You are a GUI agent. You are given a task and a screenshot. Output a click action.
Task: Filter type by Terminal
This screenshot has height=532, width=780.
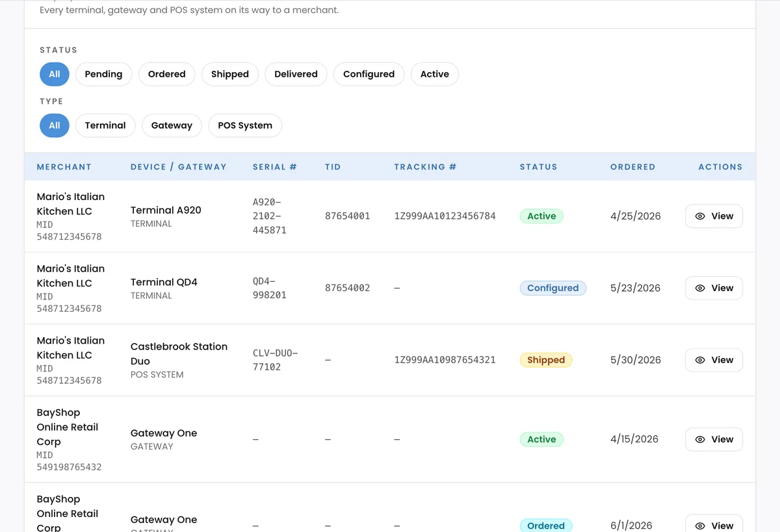pos(105,125)
